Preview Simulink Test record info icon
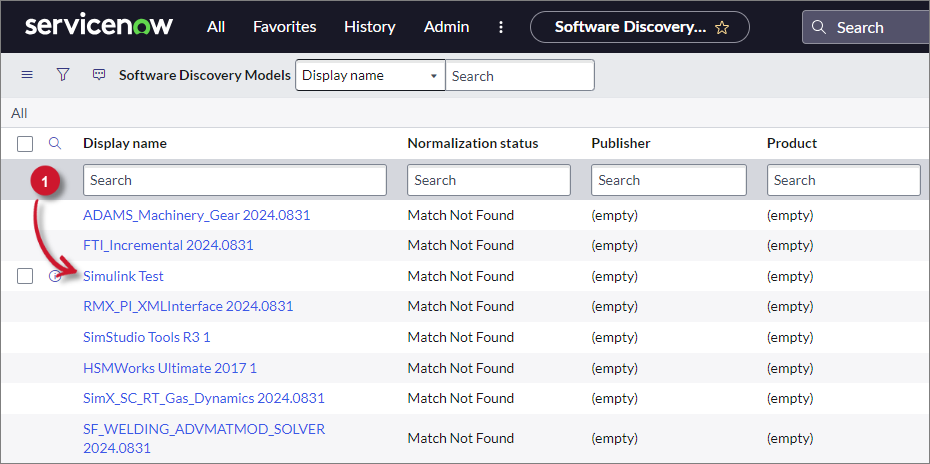The width and height of the screenshot is (930, 464). click(x=55, y=276)
